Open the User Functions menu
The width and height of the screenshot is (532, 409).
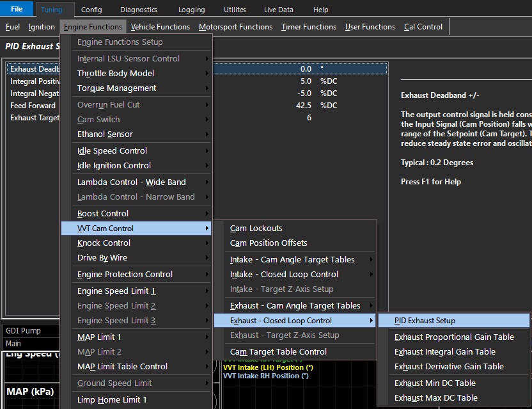370,27
